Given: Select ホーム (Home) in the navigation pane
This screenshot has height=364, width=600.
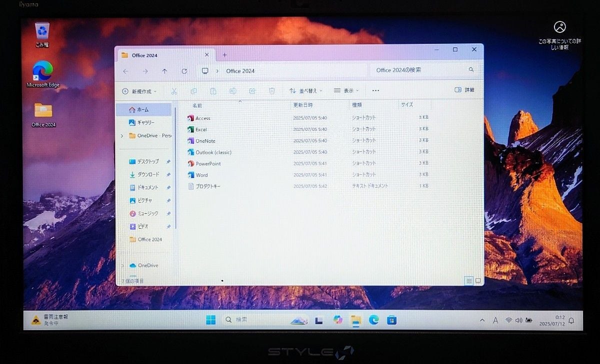Looking at the screenshot, I should click(x=143, y=110).
